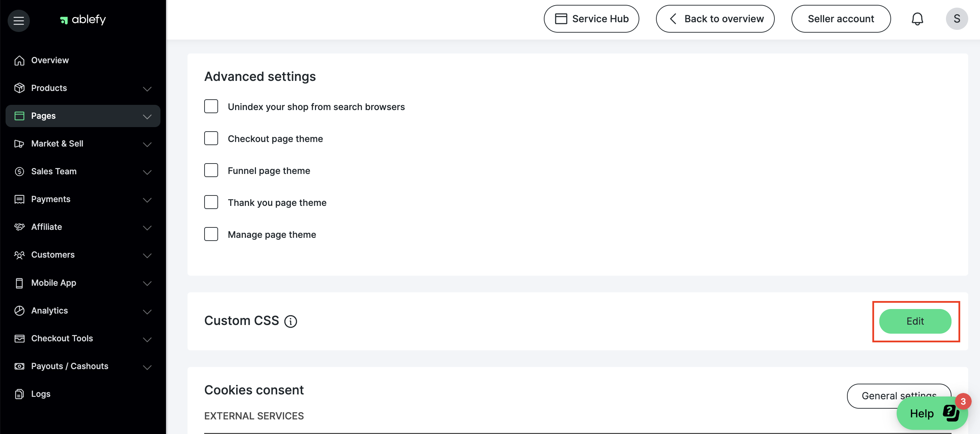Click the Market & Sell megaphone icon
Image resolution: width=980 pixels, height=434 pixels.
click(x=19, y=143)
